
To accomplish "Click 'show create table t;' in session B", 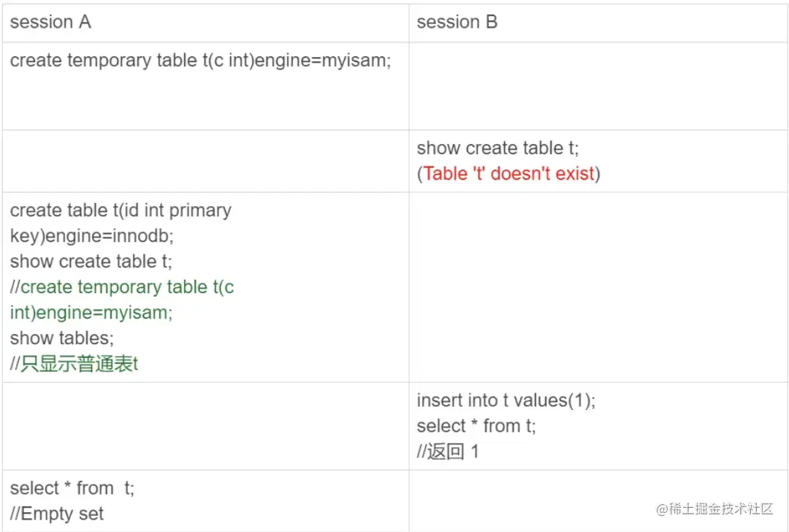I will tap(498, 148).
